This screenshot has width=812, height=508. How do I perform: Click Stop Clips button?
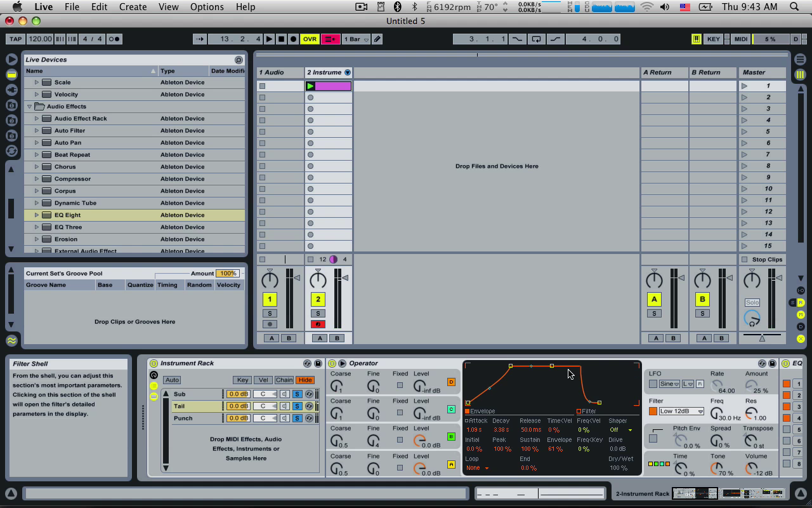pos(763,259)
